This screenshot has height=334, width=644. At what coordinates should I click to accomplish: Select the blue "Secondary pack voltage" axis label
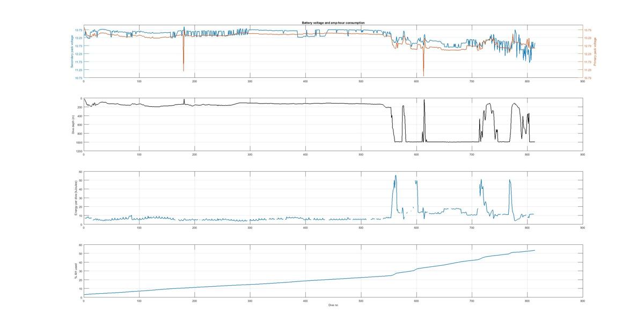click(71, 52)
